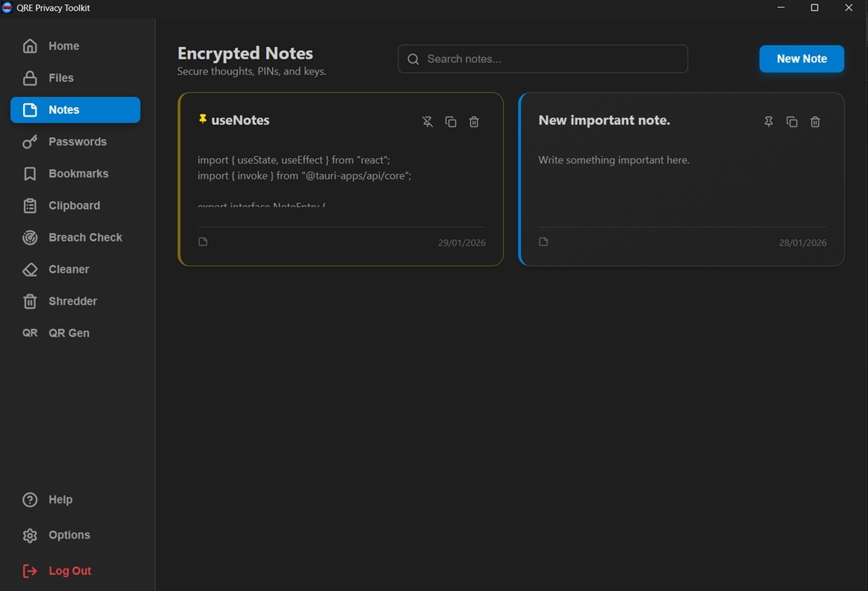Click the Search notes field
Image resolution: width=868 pixels, height=591 pixels.
click(542, 59)
